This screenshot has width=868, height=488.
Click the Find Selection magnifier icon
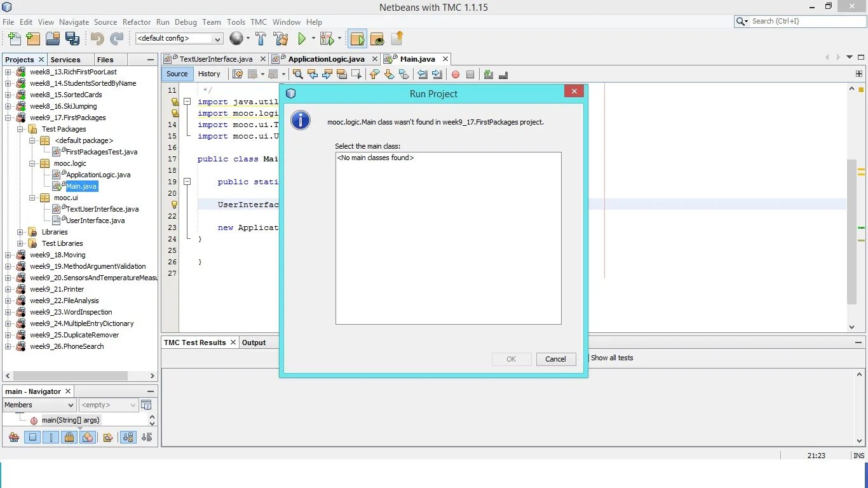[297, 74]
